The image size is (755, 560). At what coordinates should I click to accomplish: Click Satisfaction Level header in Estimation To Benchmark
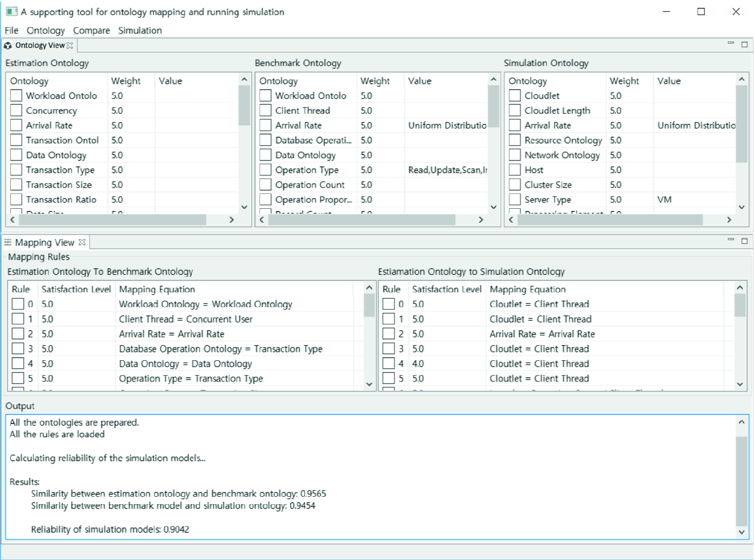76,289
